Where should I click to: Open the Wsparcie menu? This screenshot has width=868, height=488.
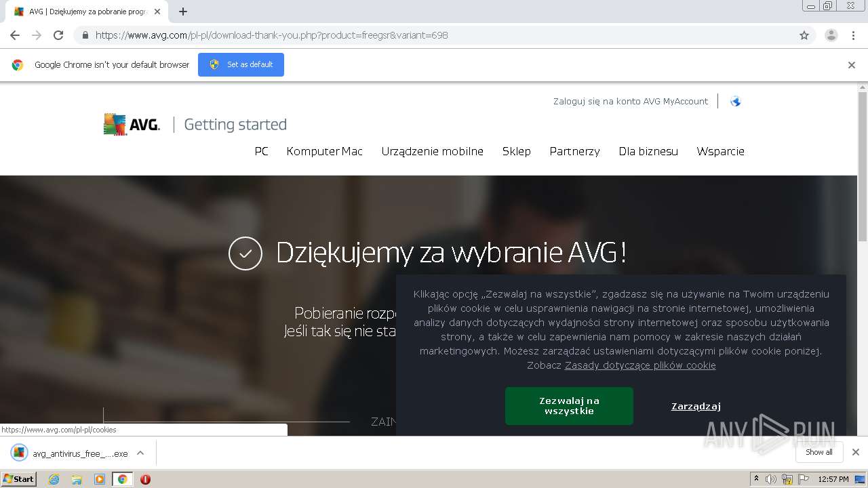click(721, 151)
